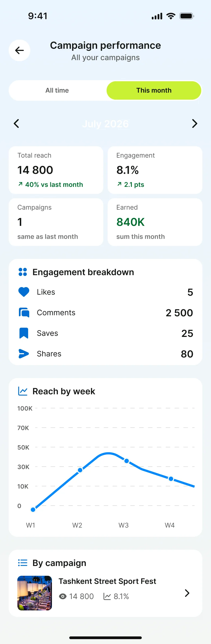Open the Total reach card
The image size is (211, 644).
coord(56,170)
